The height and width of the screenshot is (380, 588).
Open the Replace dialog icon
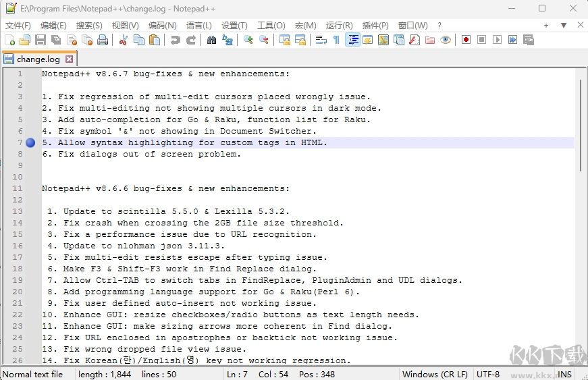228,40
